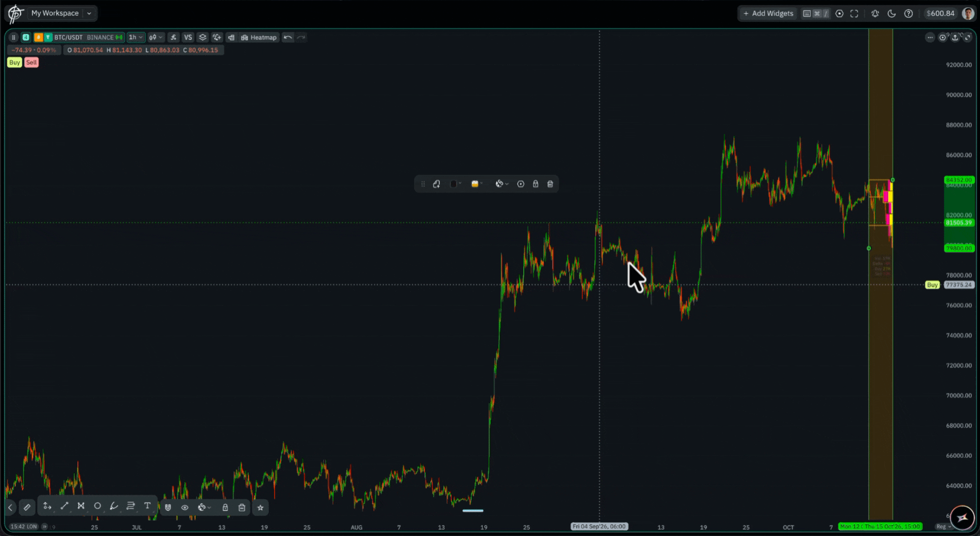Image resolution: width=980 pixels, height=536 pixels.
Task: Click the VS compare button
Action: pos(188,37)
